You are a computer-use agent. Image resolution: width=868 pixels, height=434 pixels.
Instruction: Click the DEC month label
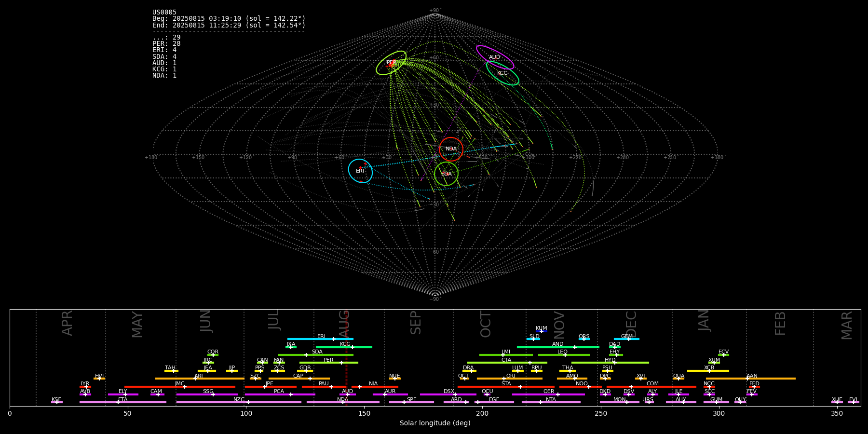(631, 324)
